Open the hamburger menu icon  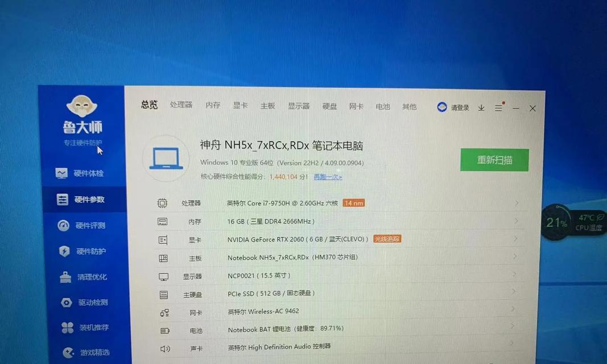click(498, 108)
